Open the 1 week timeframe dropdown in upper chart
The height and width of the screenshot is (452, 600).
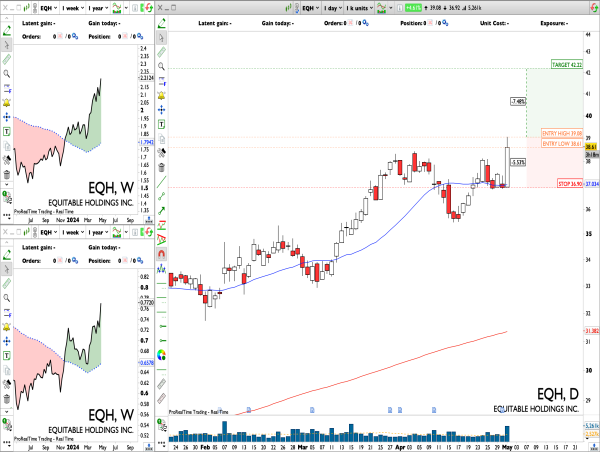(x=73, y=8)
